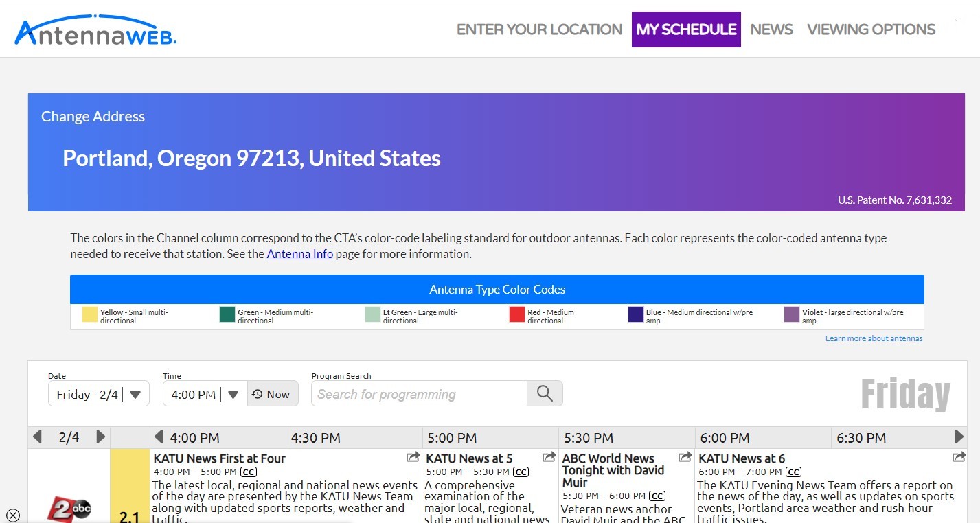Image resolution: width=980 pixels, height=523 pixels.
Task: Open the MY SCHEDULE tab
Action: coord(686,30)
